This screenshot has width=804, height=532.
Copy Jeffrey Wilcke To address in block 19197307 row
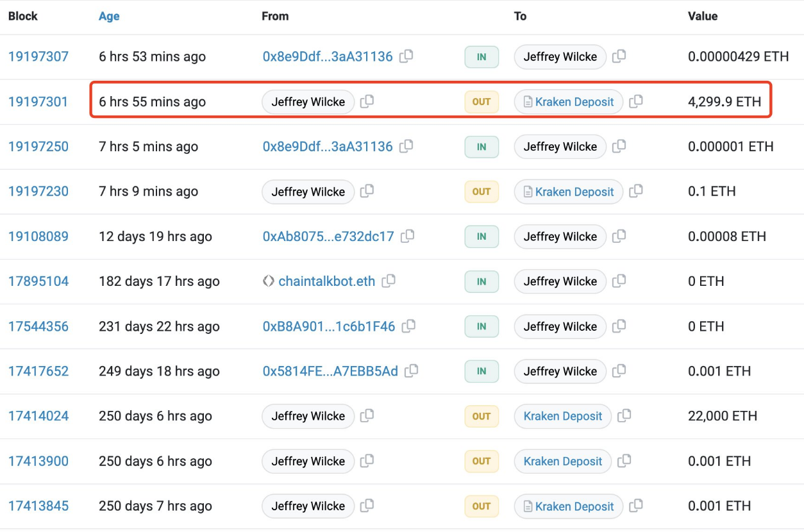tap(619, 56)
